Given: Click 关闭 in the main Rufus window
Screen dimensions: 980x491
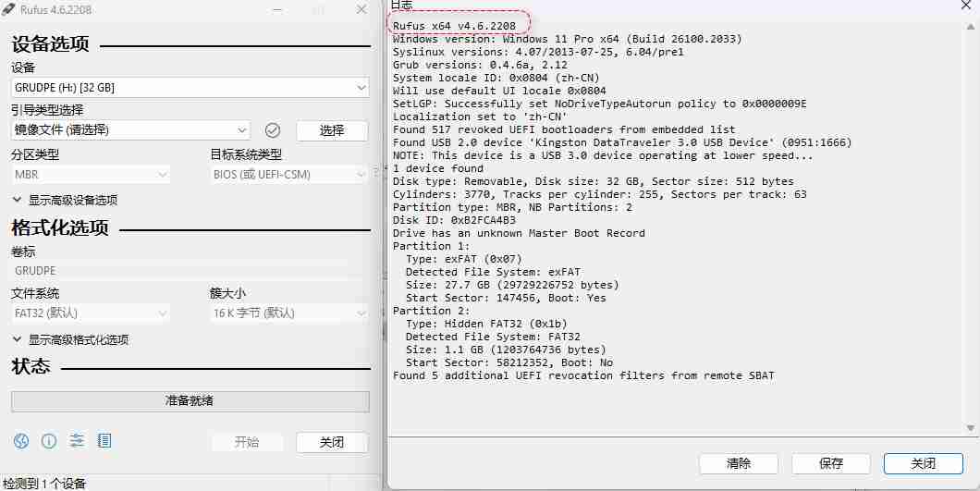Looking at the screenshot, I should [x=332, y=442].
